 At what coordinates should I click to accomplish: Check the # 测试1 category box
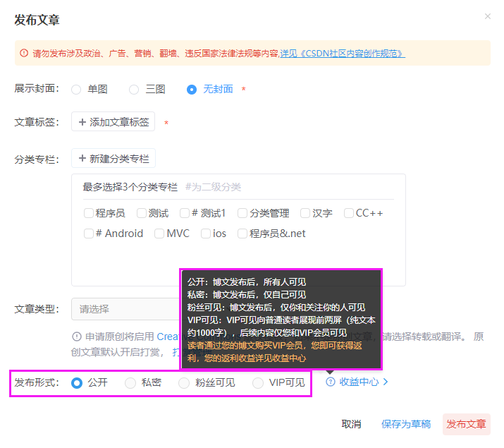(185, 213)
